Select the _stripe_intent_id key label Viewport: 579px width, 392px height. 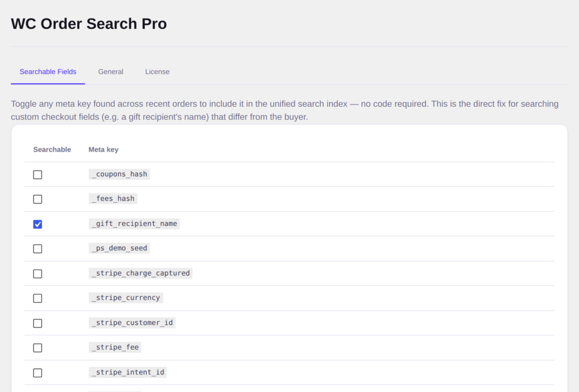(x=128, y=372)
